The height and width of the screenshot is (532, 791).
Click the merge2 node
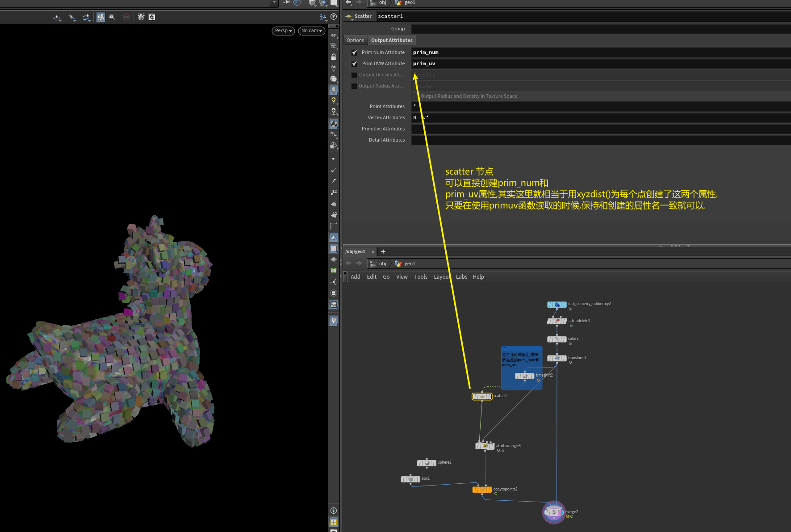point(554,512)
